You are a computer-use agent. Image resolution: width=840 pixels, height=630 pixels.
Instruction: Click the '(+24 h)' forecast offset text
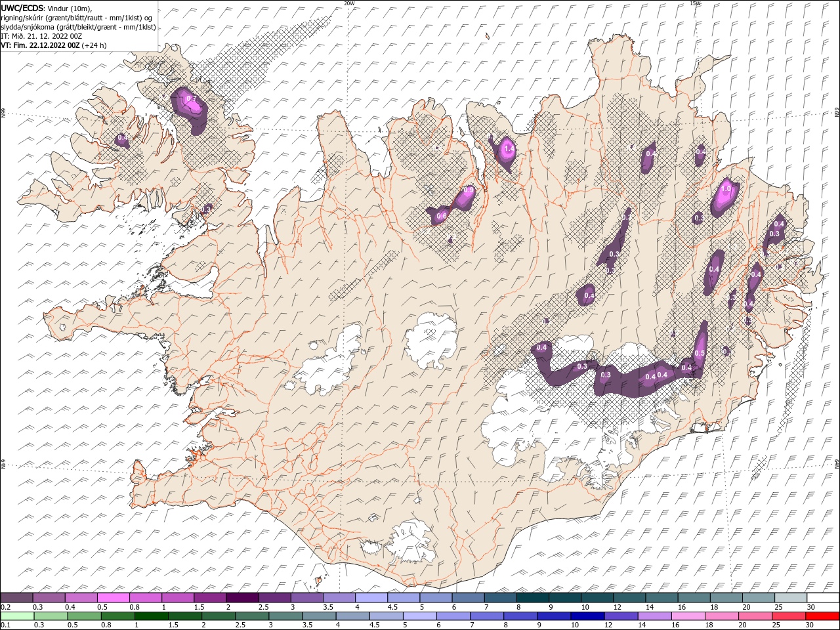(94, 45)
